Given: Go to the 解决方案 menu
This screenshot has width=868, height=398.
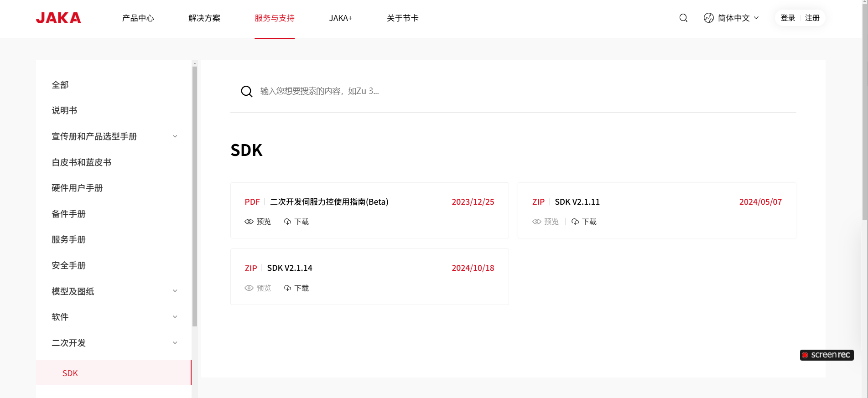Looking at the screenshot, I should tap(204, 18).
